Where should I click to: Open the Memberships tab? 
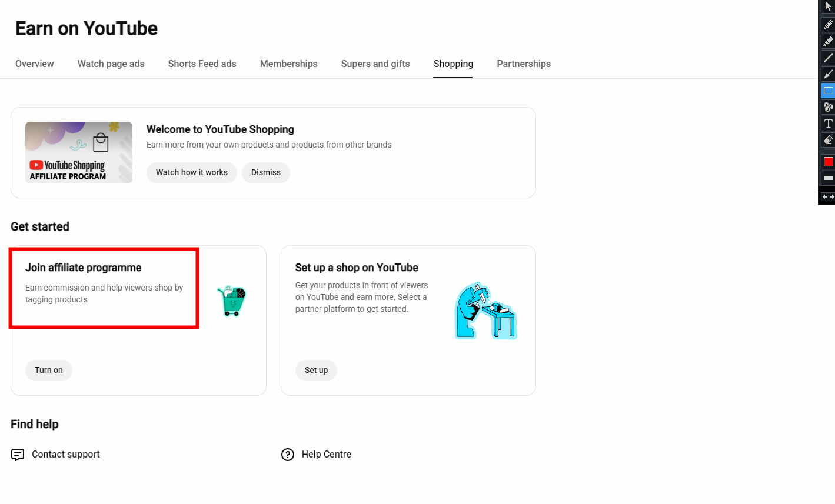(x=289, y=64)
